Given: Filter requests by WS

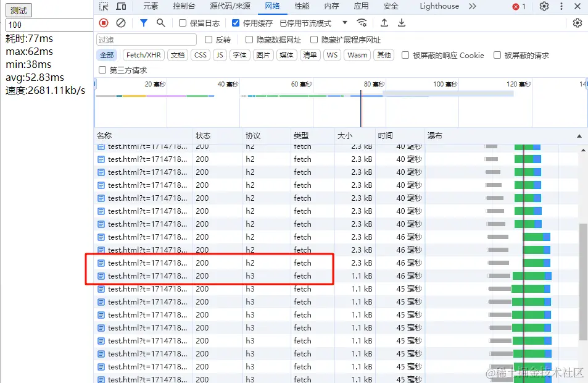Looking at the screenshot, I should click(332, 55).
